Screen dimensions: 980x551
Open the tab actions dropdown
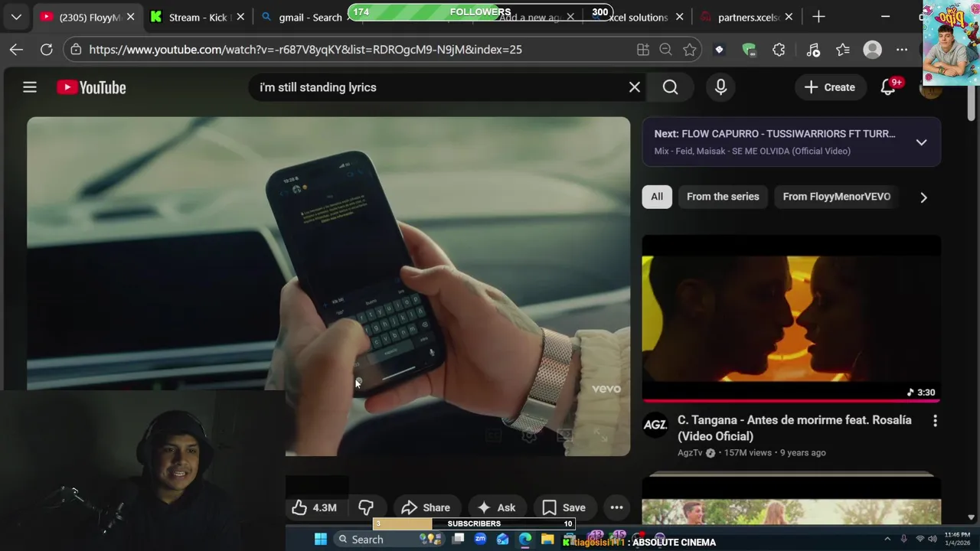[x=16, y=17]
